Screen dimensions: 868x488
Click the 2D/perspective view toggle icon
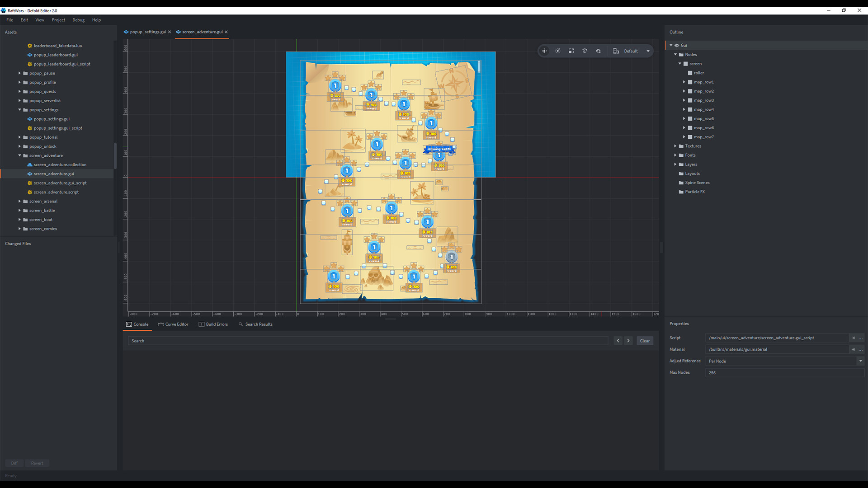coord(616,51)
